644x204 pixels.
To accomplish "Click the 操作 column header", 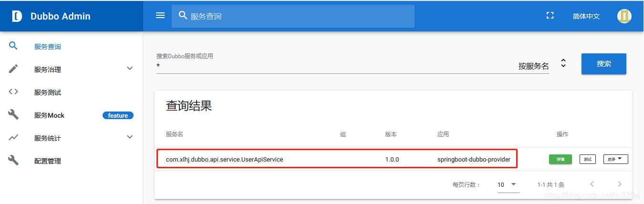I will click(x=562, y=134).
